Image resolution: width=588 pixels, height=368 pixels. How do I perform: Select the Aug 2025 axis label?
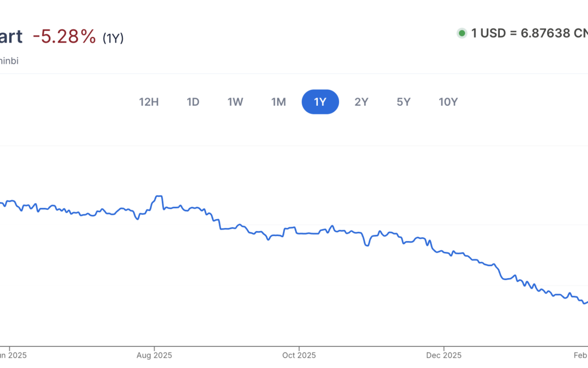pyautogui.click(x=155, y=355)
